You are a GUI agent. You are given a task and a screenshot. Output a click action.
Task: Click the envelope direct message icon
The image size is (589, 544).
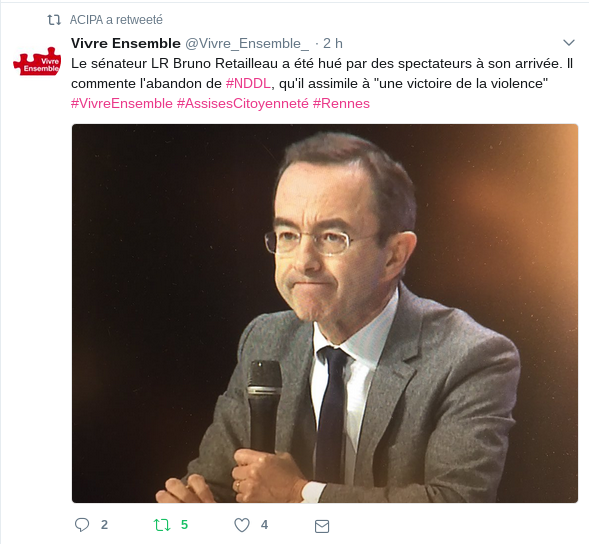(322, 526)
